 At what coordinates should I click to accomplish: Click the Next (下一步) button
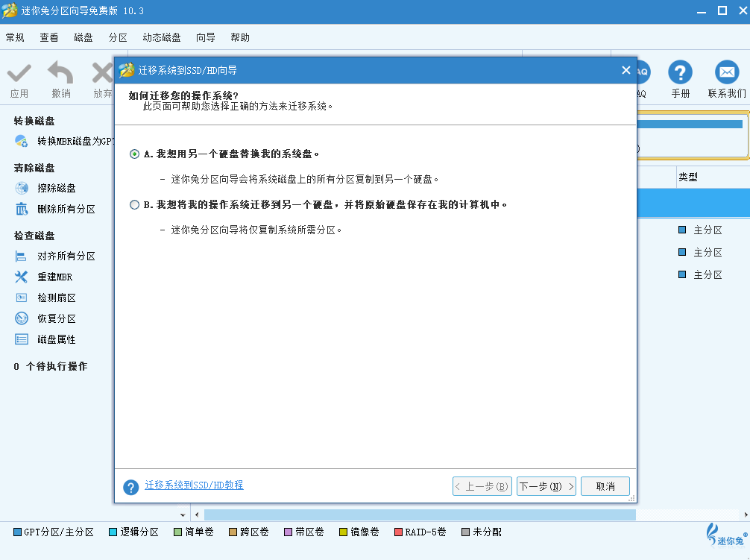546,486
